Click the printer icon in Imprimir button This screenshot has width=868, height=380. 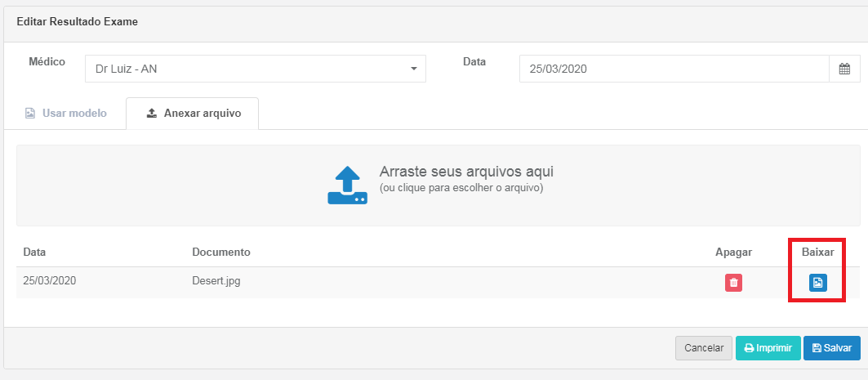click(x=748, y=348)
